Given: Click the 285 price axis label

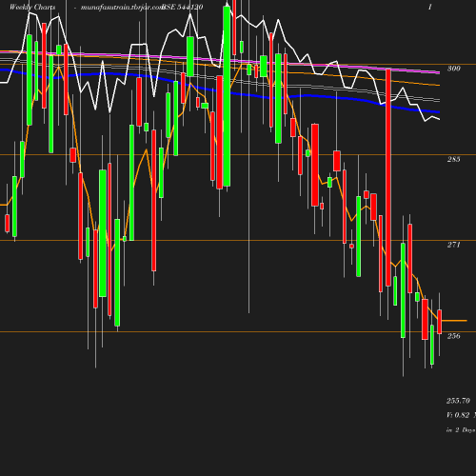Looking at the screenshot, I should (x=454, y=159).
